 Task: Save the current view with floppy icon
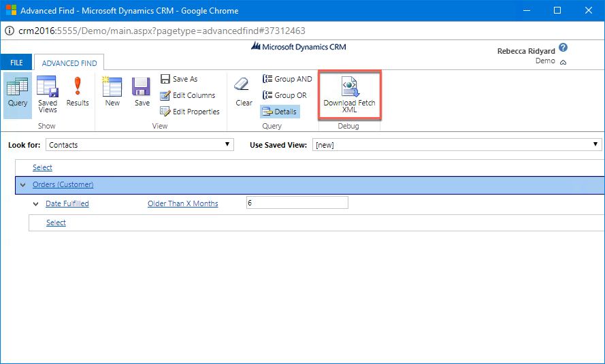[142, 93]
